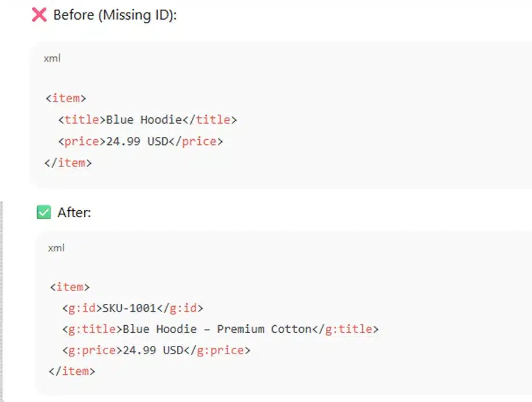
Task: Click '24.99 USD' in the non-prefixed price line
Action: point(137,141)
